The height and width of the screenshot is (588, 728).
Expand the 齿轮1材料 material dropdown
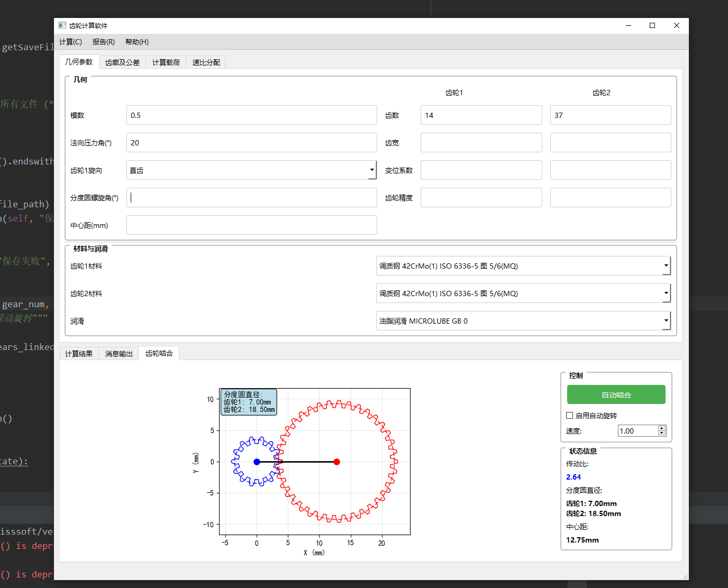tap(523, 266)
